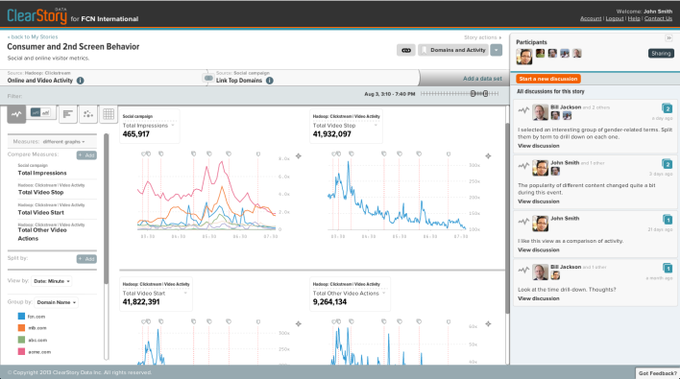
Task: Click the last annotation marker on Total Video Stop chart
Action: [x=448, y=154]
